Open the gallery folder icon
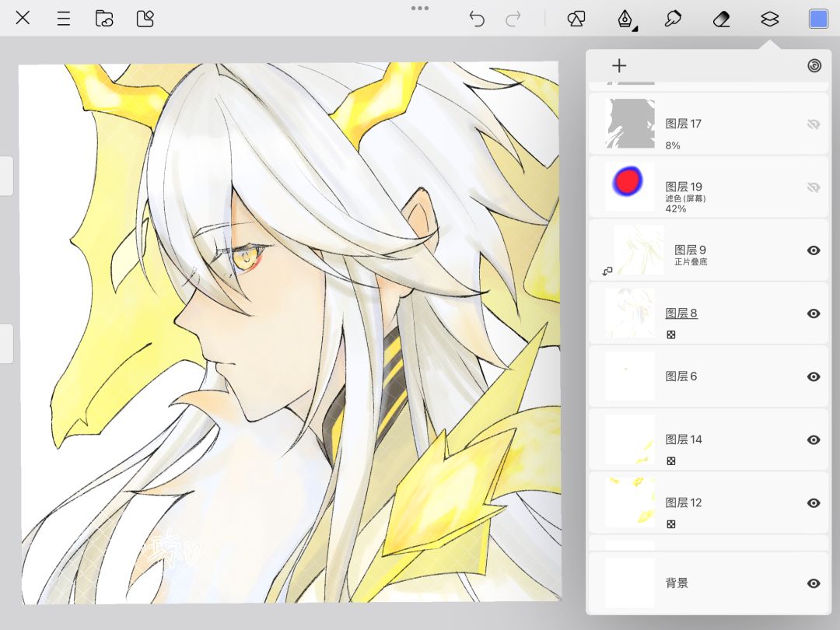Screen dimensions: 840x630 coord(104,19)
